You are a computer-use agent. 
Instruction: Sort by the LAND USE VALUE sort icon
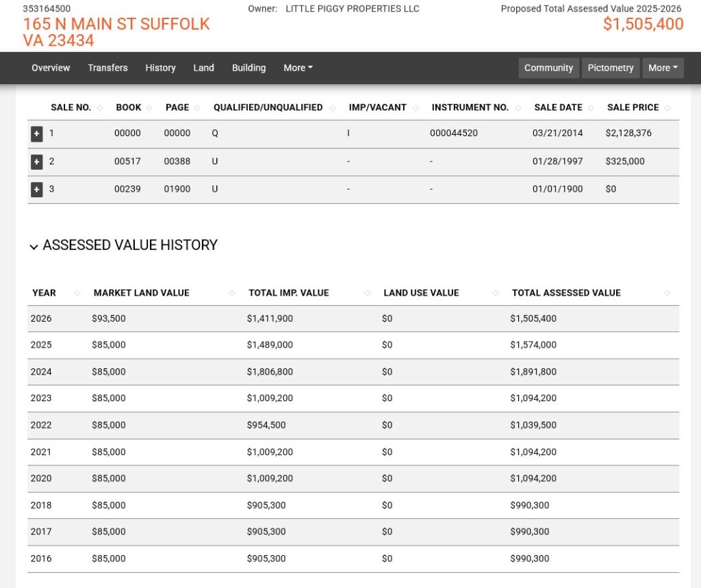[496, 294]
